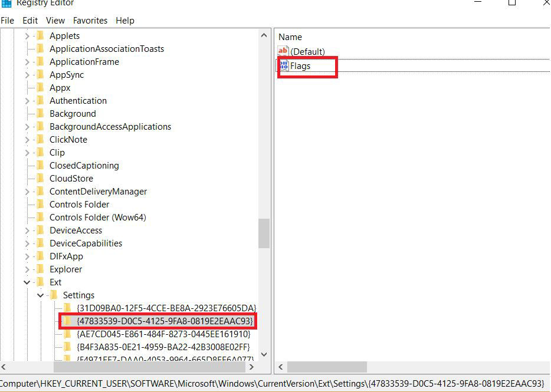The height and width of the screenshot is (392, 551).
Task: Expand the BackgroundAccessApplications key
Action: point(27,127)
